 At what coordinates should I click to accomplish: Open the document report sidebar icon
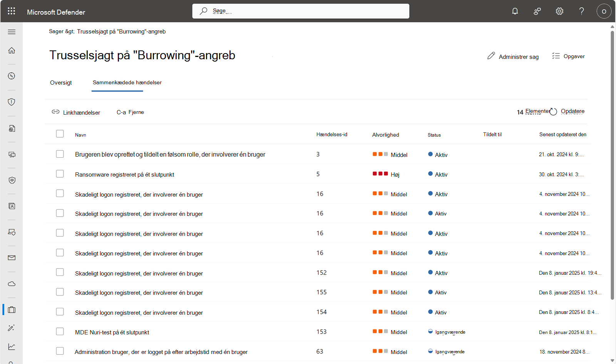(12, 129)
